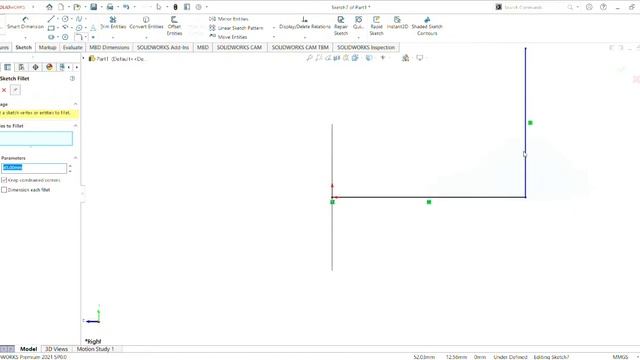Select the Corner Rectangle tool
The height and width of the screenshot is (360, 640).
pos(51,28)
